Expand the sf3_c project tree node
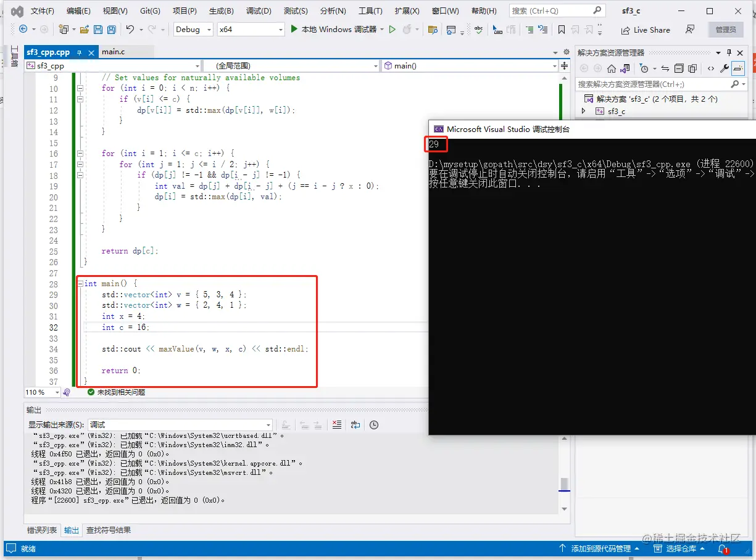756x560 pixels. (584, 111)
